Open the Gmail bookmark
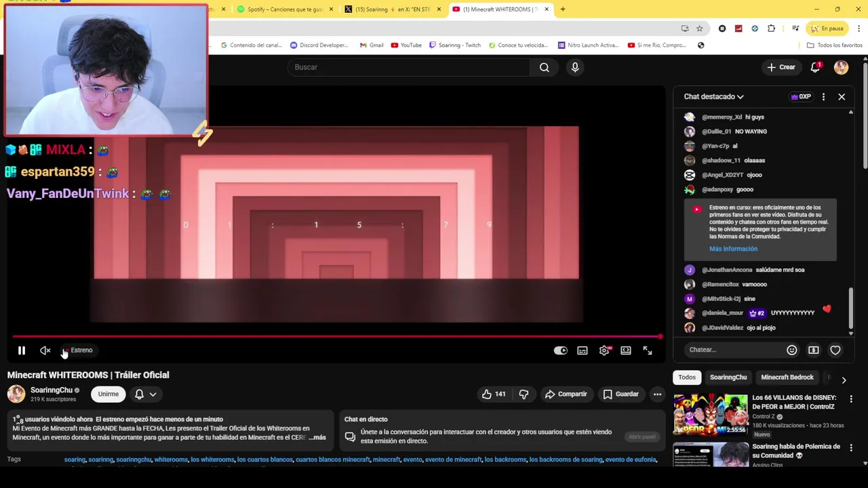This screenshot has height=488, width=868. [x=372, y=45]
